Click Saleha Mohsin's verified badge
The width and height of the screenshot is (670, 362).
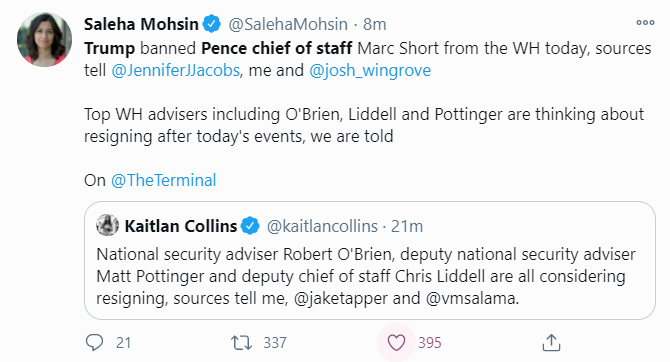(212, 24)
